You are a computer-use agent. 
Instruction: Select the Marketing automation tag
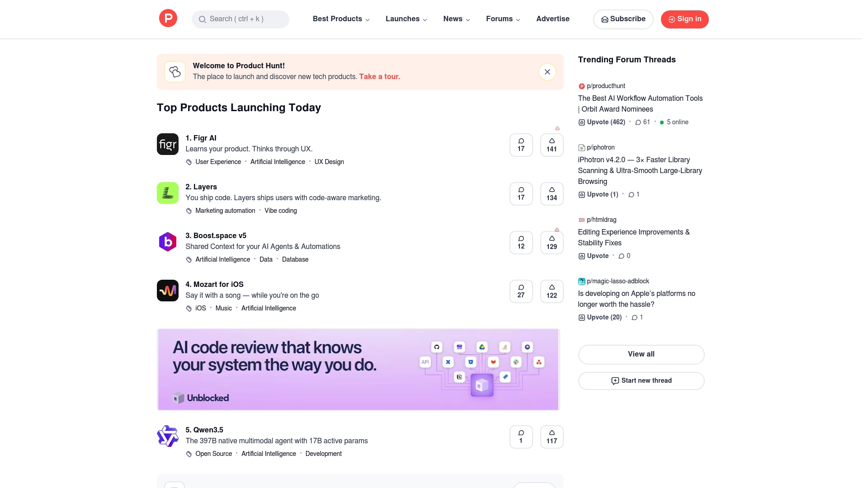coord(225,211)
